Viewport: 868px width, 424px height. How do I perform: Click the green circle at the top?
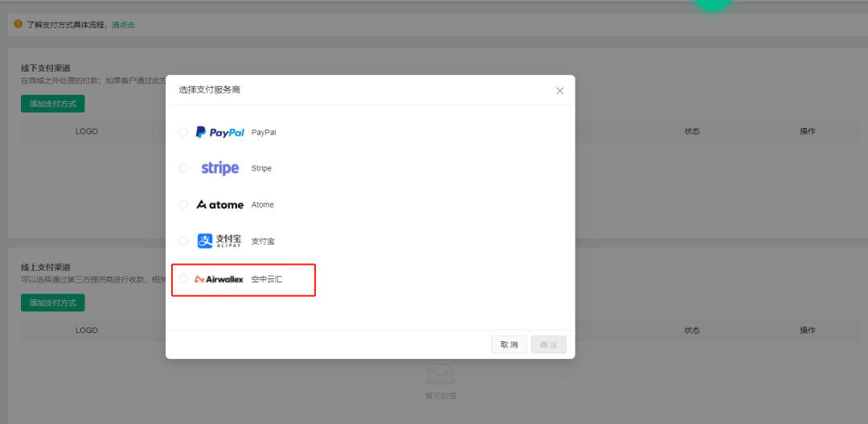click(713, 3)
